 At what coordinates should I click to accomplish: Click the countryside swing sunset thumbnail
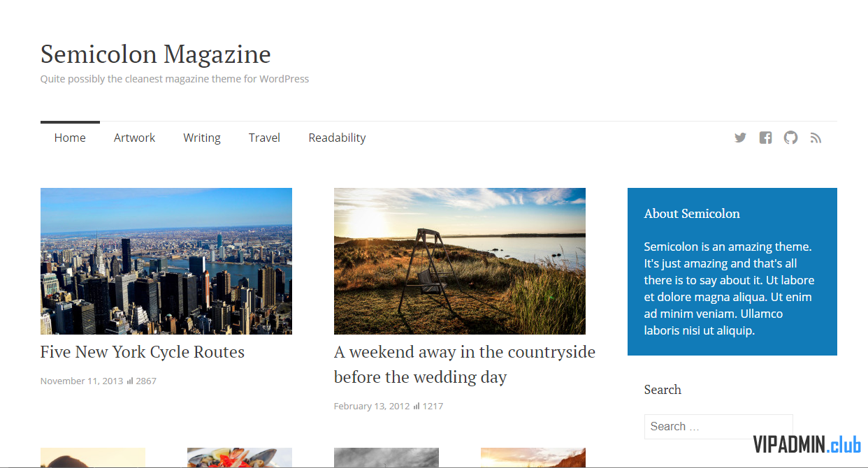(460, 261)
